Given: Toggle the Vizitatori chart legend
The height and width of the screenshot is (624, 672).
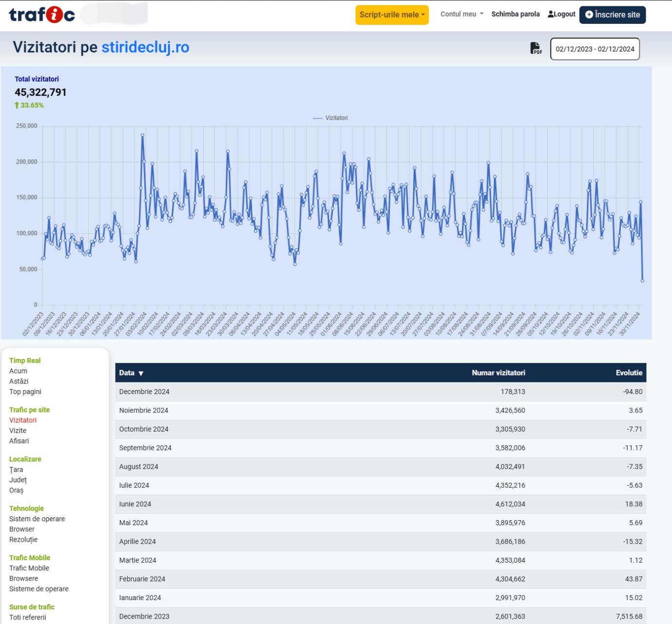Looking at the screenshot, I should (x=330, y=118).
